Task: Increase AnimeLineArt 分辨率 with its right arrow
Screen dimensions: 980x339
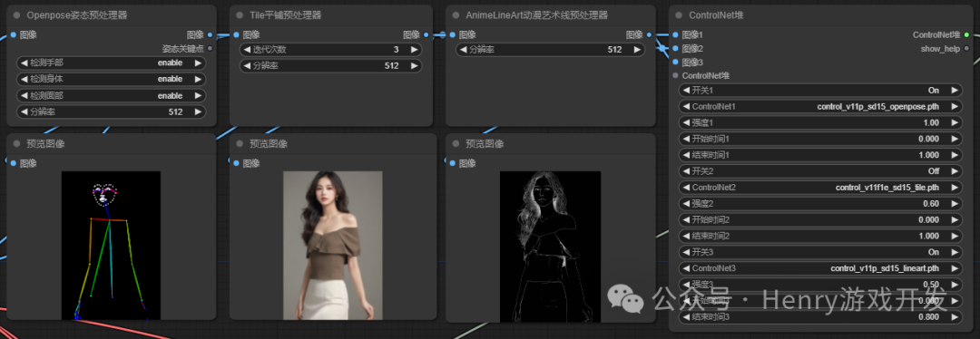Action: click(636, 49)
